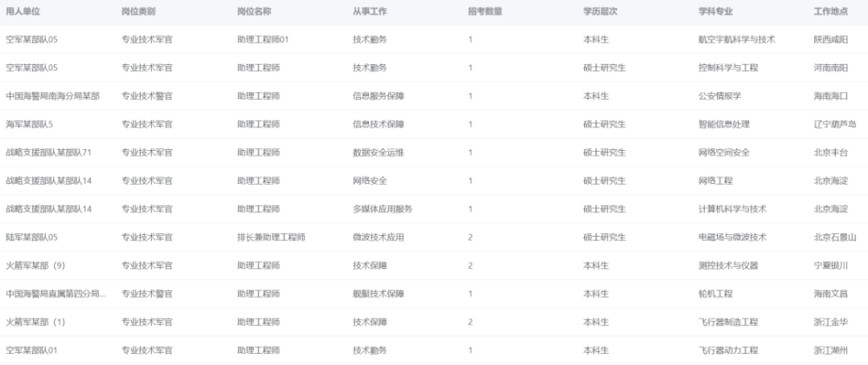This screenshot has height=365, width=868.
Task: Click the 中国海警局南海分局某部 unit cell
Action: click(53, 96)
